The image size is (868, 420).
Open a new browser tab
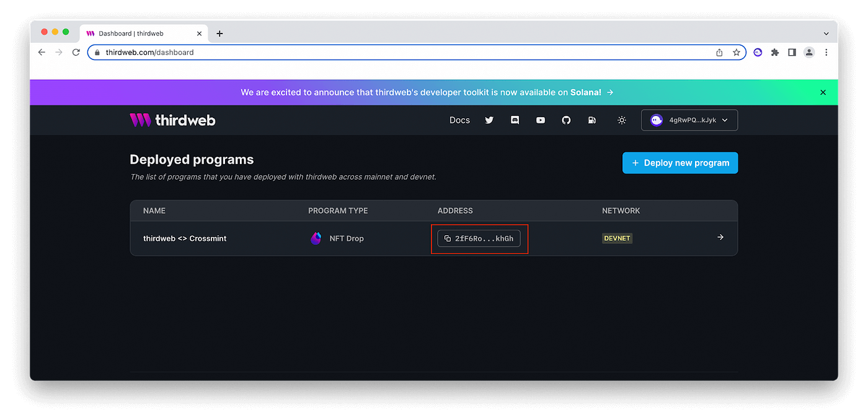[219, 33]
